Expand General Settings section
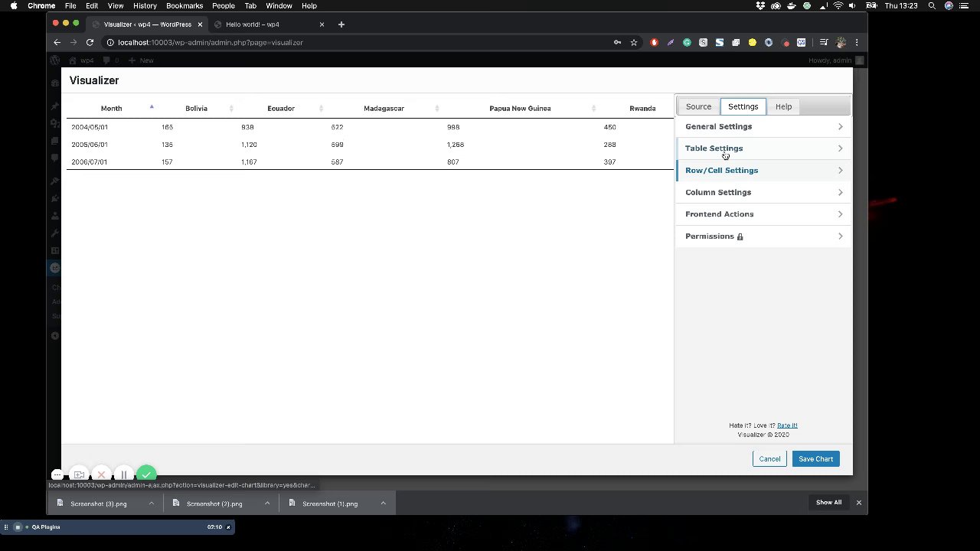 coord(763,126)
